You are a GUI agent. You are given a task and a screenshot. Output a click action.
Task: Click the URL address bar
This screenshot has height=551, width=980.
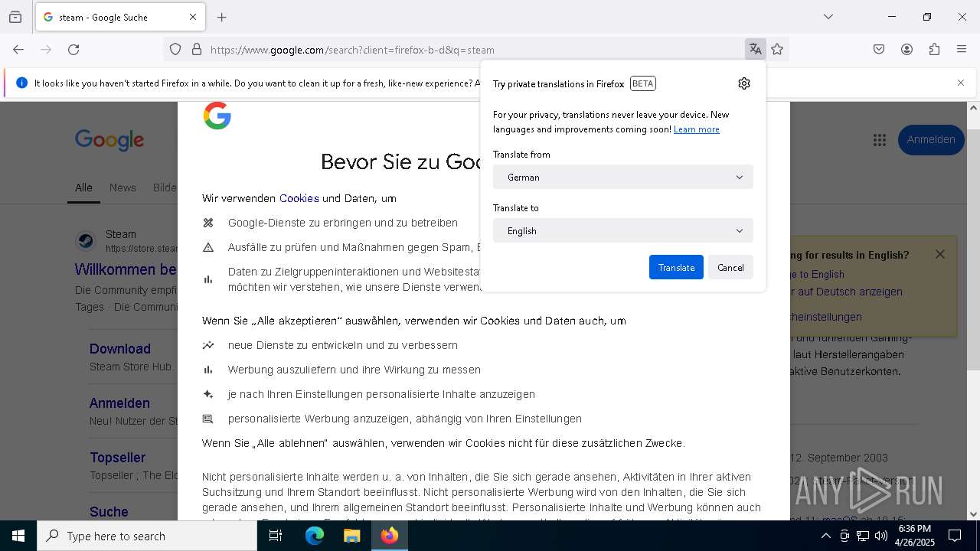click(475, 50)
